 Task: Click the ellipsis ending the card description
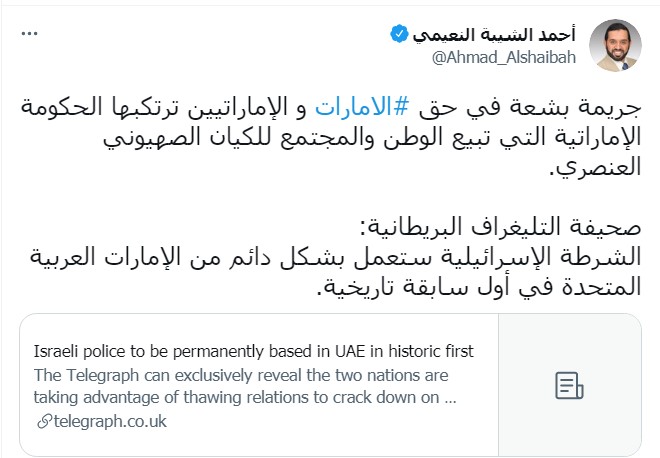pyautogui.click(x=450, y=397)
